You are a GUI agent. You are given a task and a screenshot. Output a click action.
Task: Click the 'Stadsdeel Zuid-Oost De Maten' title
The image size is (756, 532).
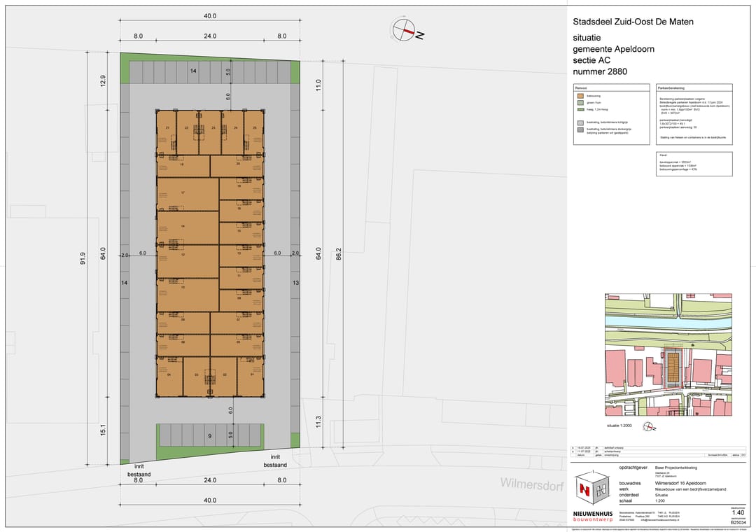633,22
